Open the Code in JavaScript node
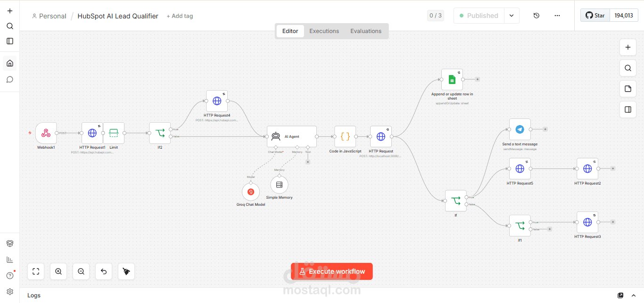This screenshot has width=644, height=303. click(x=345, y=136)
